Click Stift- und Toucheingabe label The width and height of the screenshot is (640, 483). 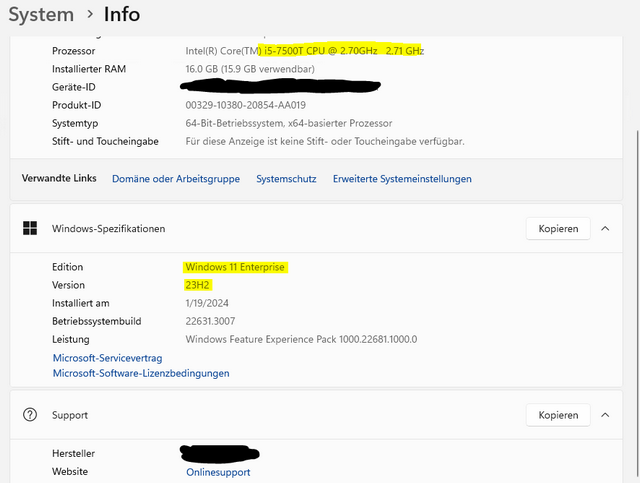tap(105, 142)
